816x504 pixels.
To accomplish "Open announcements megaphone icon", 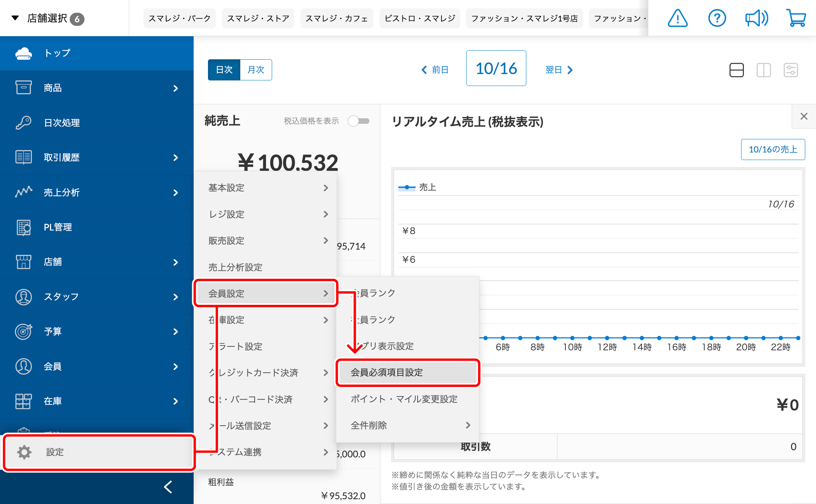I will pyautogui.click(x=756, y=18).
